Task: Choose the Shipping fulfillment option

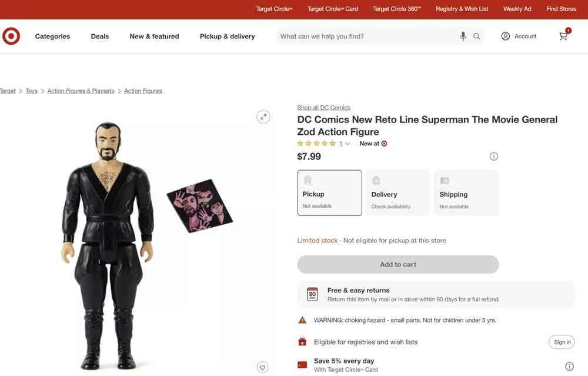Action: (466, 192)
